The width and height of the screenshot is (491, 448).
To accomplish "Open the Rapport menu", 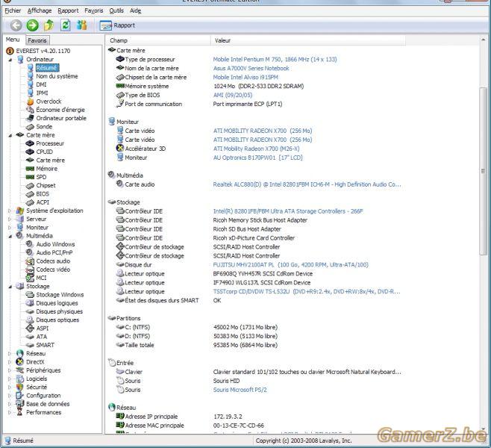I will (68, 10).
